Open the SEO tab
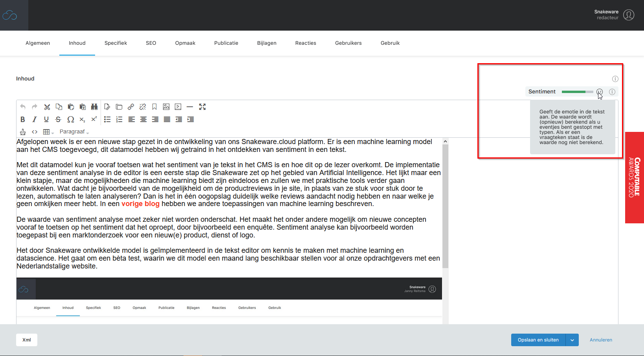The width and height of the screenshot is (644, 356). 151,43
